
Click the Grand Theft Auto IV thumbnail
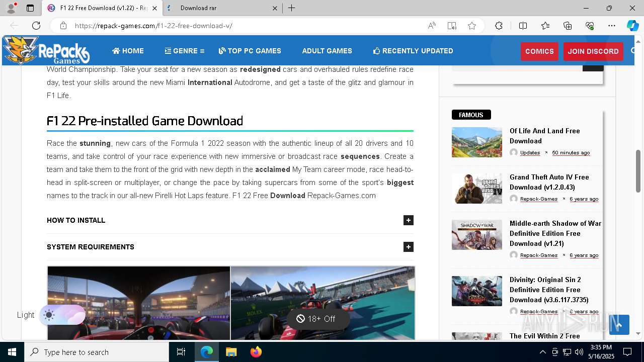click(x=477, y=189)
